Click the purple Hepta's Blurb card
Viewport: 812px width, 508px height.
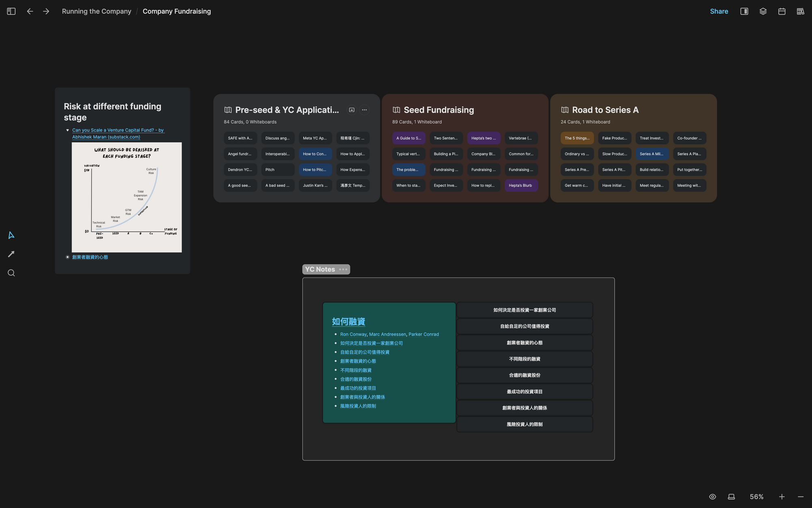(x=521, y=185)
